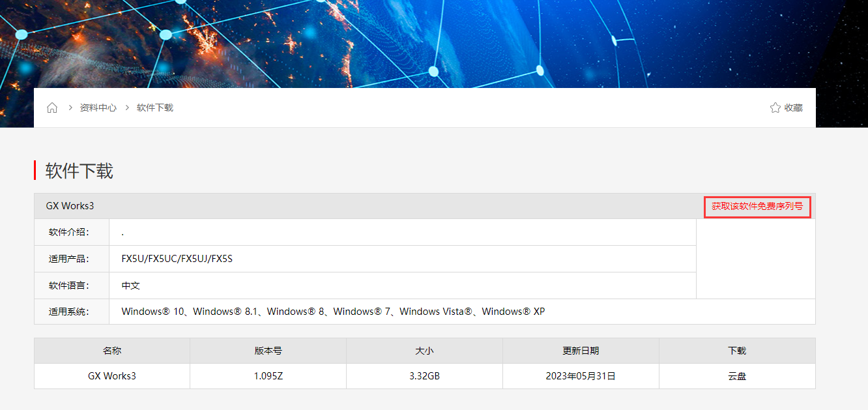Click the 版本号 column header
Image resolution: width=868 pixels, height=410 pixels.
[x=268, y=351]
